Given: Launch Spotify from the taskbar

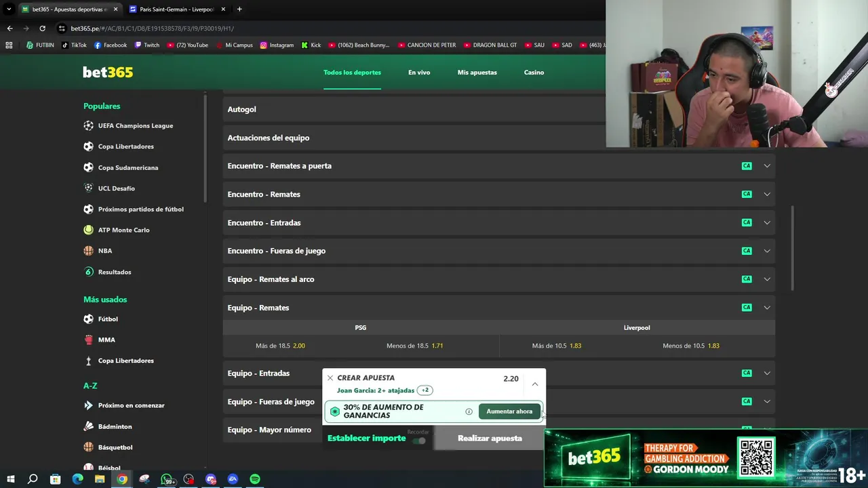Looking at the screenshot, I should [255, 479].
